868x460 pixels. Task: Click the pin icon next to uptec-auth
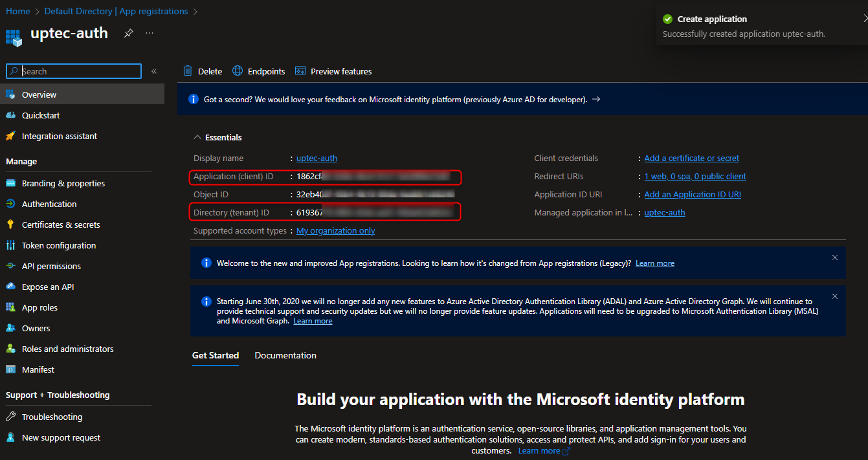click(x=129, y=33)
